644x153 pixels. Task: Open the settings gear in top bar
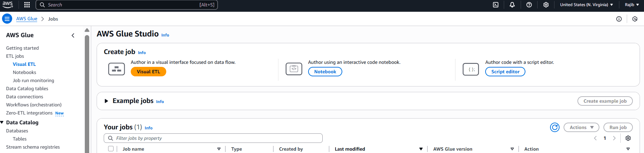(546, 5)
